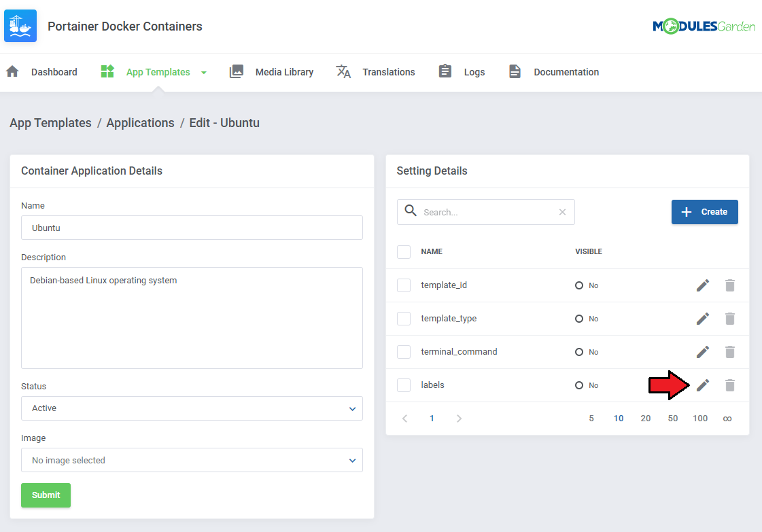Open the Logs tab
The height and width of the screenshot is (532, 762).
pyautogui.click(x=474, y=72)
